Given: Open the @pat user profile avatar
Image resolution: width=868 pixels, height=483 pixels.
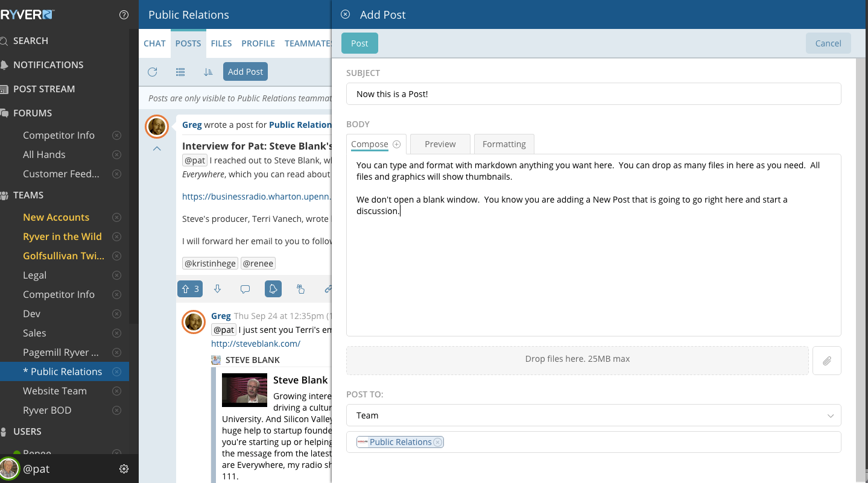Looking at the screenshot, I should [x=9, y=469].
